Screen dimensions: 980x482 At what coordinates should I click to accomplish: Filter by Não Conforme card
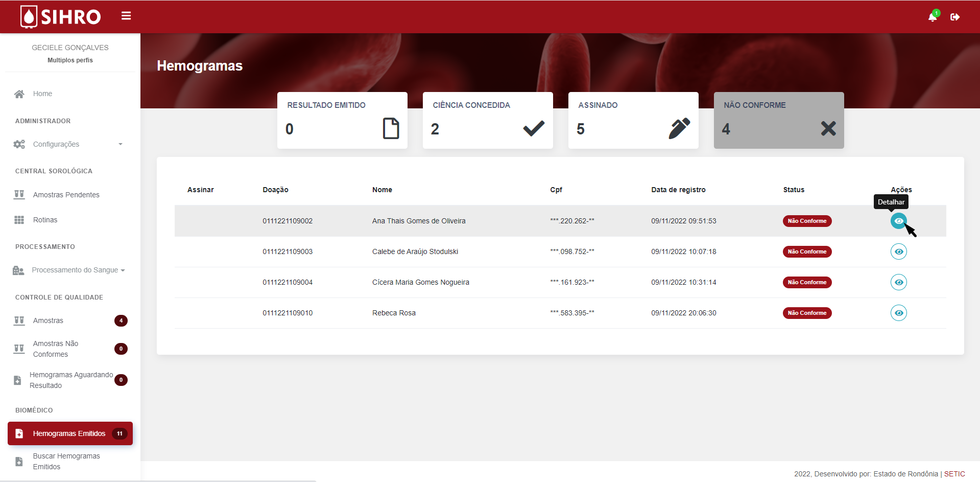[x=779, y=121]
